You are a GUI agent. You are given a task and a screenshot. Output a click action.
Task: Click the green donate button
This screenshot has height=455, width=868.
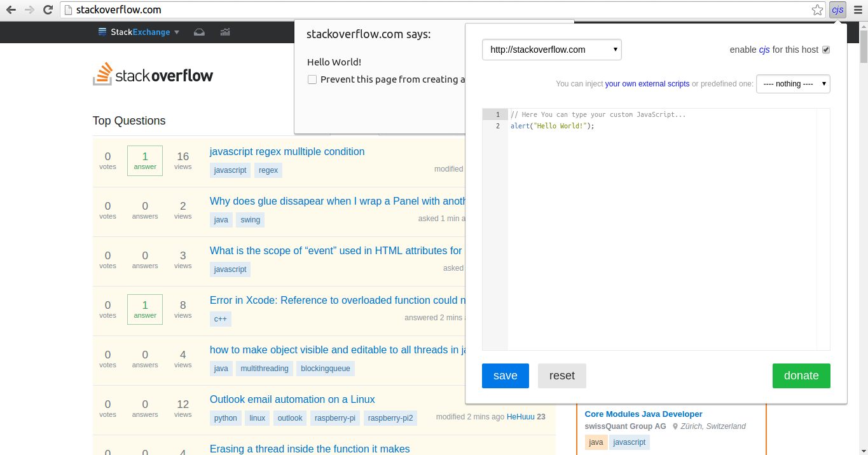coord(801,376)
